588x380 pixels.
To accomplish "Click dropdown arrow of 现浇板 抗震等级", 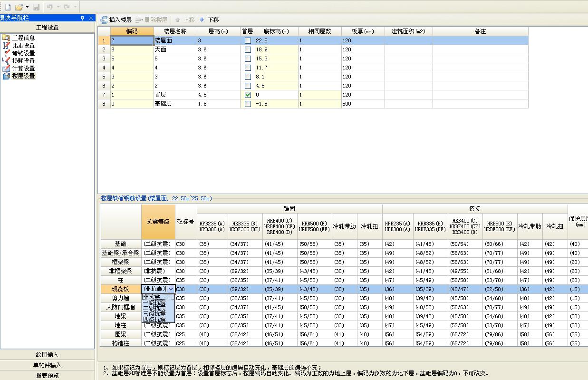I will (x=171, y=289).
